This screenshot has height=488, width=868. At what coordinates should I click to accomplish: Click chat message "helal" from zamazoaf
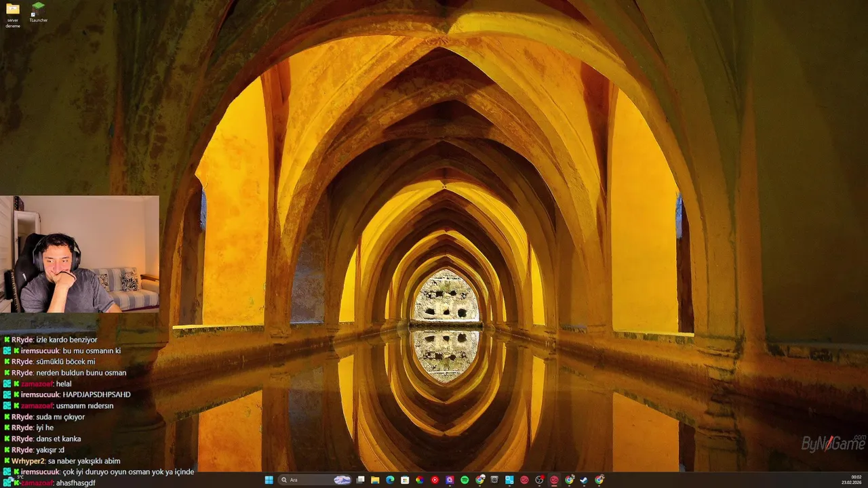point(64,384)
